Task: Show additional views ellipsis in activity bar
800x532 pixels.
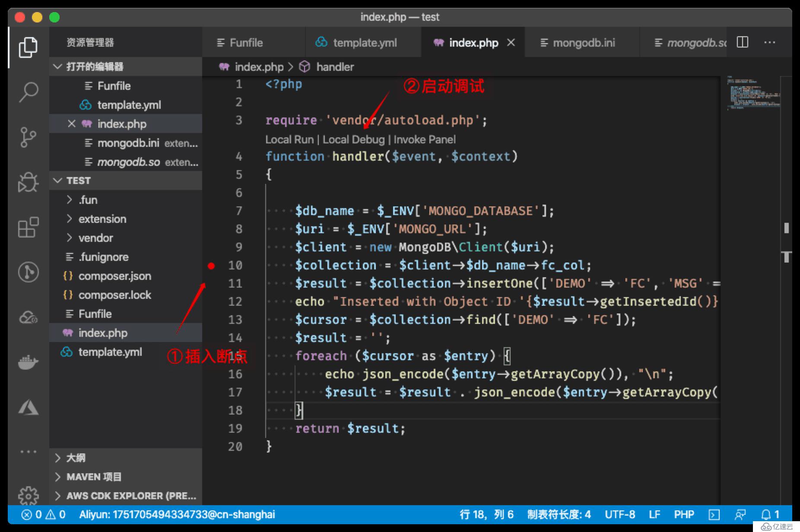Action: (x=28, y=452)
